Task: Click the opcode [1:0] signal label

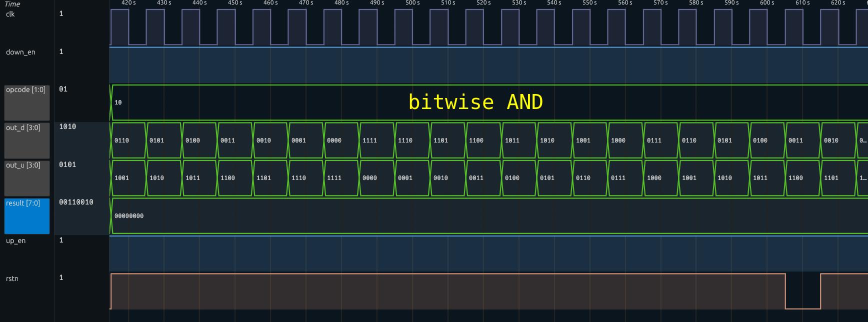Action: (x=26, y=90)
